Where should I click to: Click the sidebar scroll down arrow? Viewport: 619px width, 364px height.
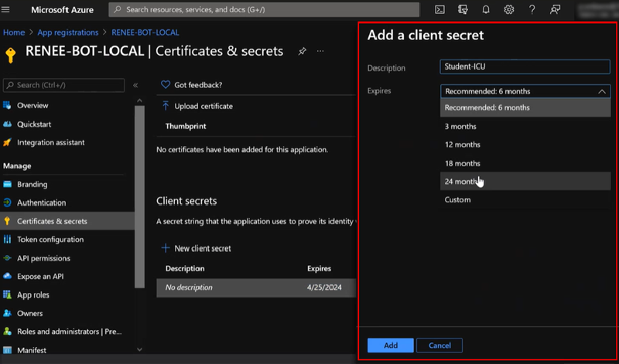139,349
